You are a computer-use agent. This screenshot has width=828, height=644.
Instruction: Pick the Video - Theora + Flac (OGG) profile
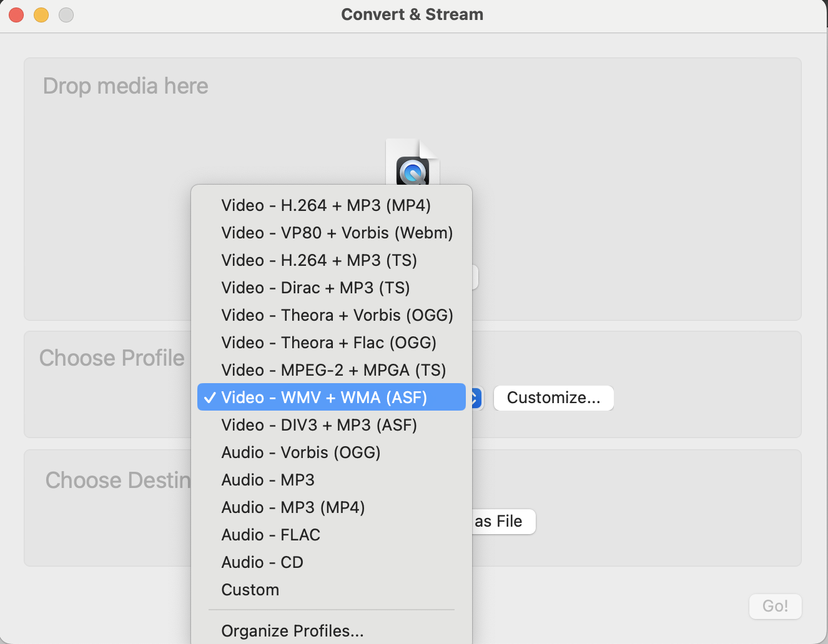[x=329, y=342]
